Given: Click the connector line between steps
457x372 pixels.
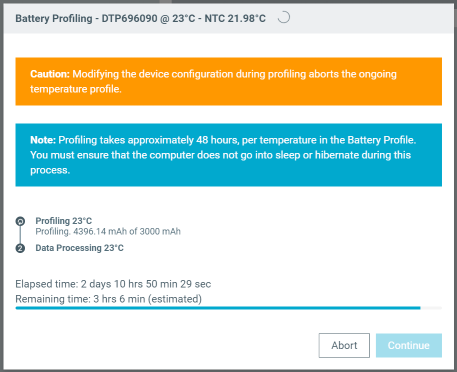Looking at the screenshot, I should [20, 235].
